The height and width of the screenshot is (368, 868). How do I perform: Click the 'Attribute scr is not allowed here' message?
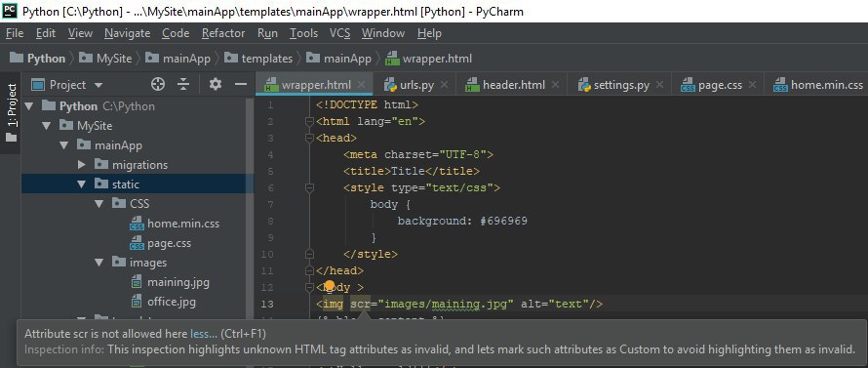click(x=105, y=334)
